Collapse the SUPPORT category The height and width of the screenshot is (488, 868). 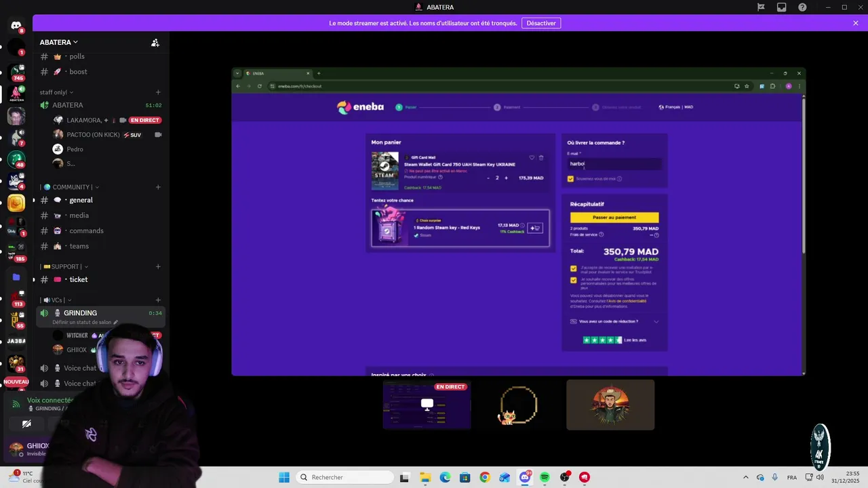[64, 266]
